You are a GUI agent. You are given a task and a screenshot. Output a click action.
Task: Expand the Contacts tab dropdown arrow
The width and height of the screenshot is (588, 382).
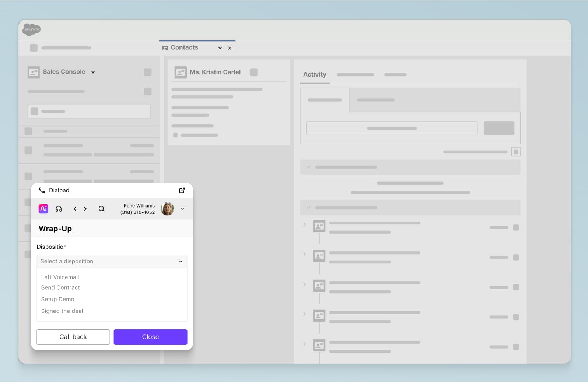click(220, 48)
